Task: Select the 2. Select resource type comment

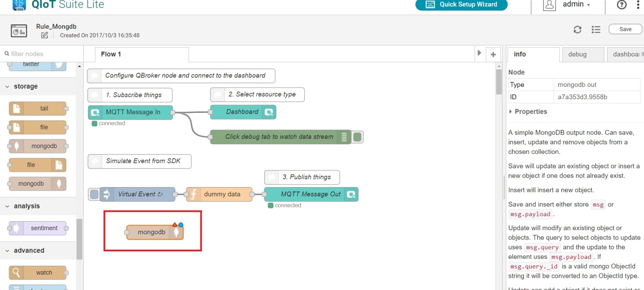Action: point(258,94)
